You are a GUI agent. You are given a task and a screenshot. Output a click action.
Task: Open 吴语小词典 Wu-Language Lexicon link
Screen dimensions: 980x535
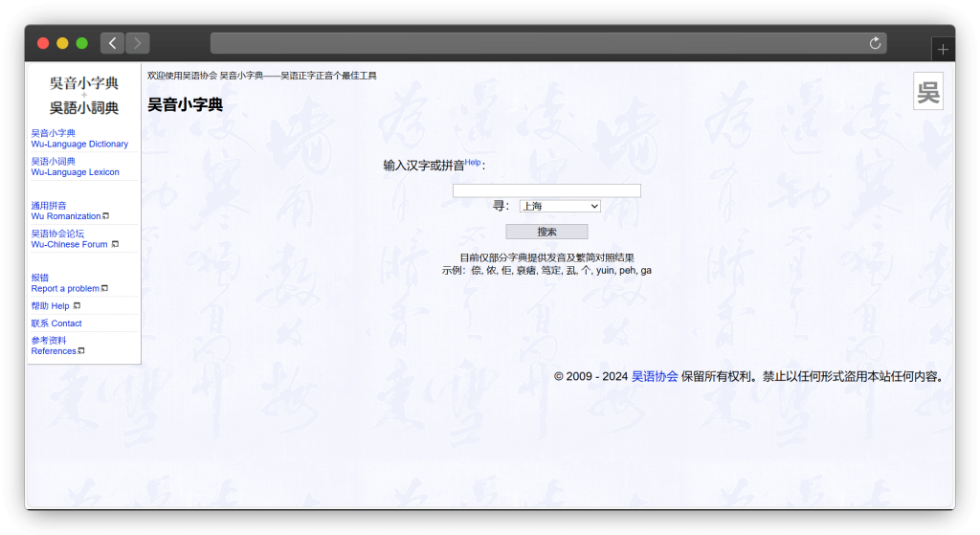coord(75,167)
